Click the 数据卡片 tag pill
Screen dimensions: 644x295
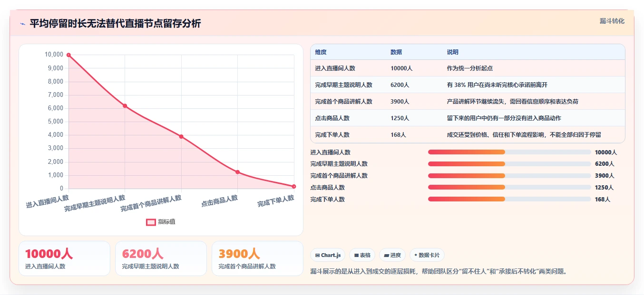click(427, 255)
